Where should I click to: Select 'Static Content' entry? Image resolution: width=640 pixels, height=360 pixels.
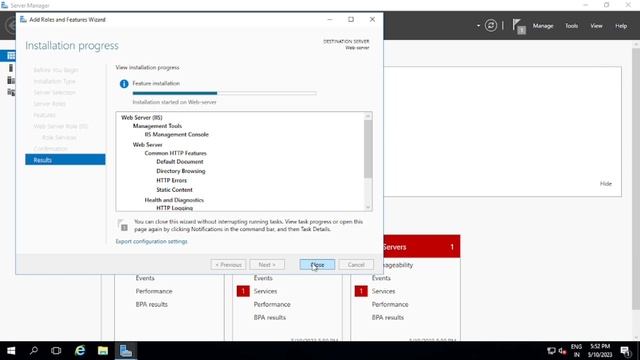click(x=174, y=190)
